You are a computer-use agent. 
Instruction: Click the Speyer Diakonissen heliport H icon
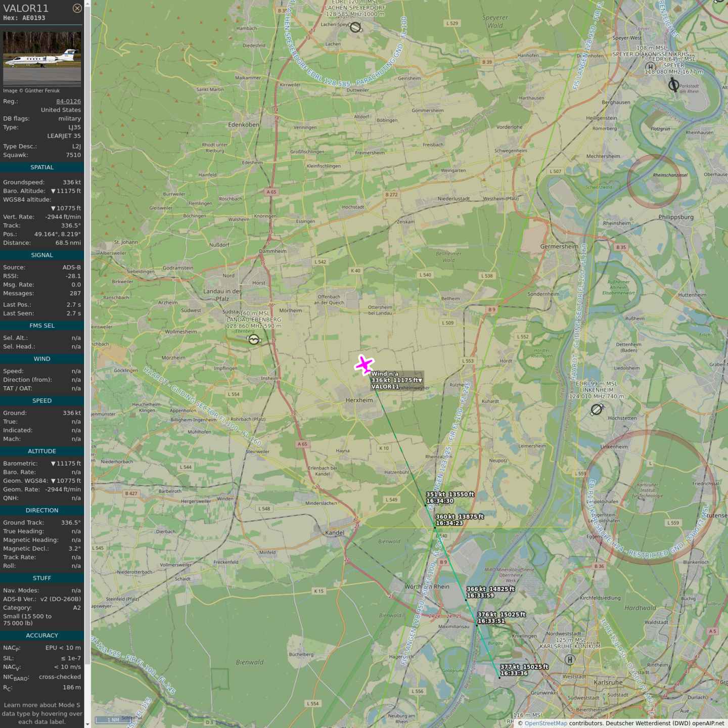coord(651,67)
